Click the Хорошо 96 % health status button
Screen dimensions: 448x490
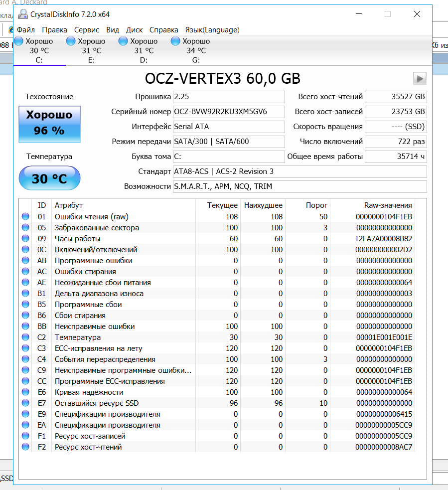pyautogui.click(x=49, y=124)
